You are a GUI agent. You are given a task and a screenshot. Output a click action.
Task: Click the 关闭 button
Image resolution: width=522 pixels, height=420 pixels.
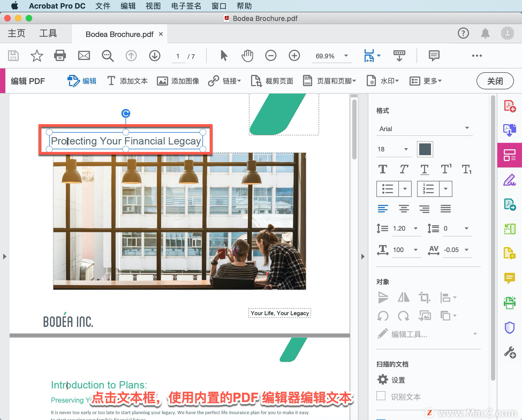pyautogui.click(x=495, y=81)
